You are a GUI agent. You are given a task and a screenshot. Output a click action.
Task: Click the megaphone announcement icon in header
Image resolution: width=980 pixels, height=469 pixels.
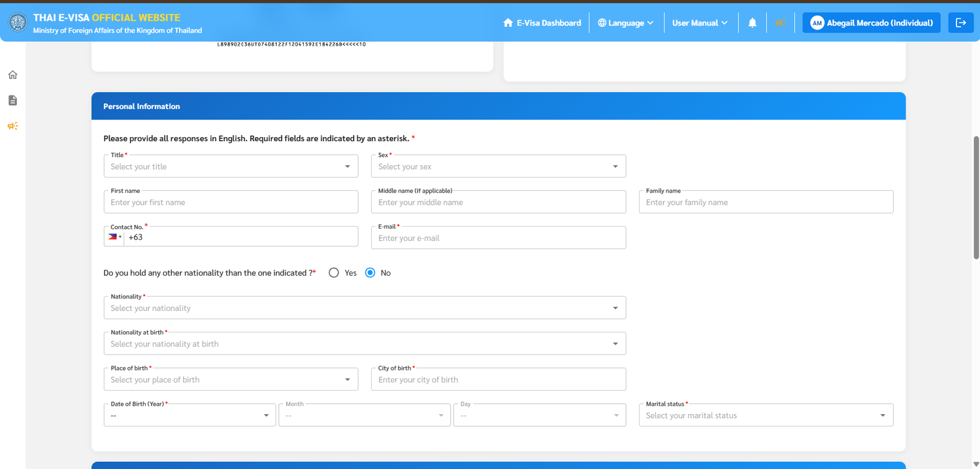pyautogui.click(x=780, y=23)
